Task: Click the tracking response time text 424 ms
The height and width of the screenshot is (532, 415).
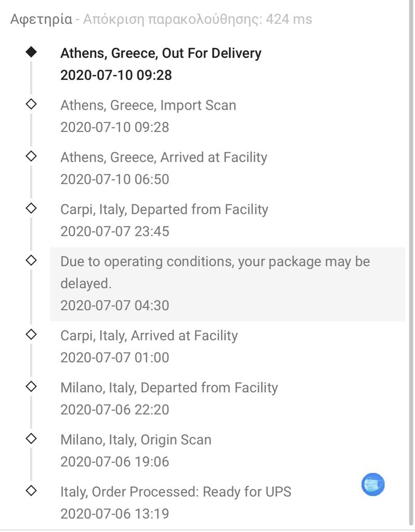Action: 289,20
